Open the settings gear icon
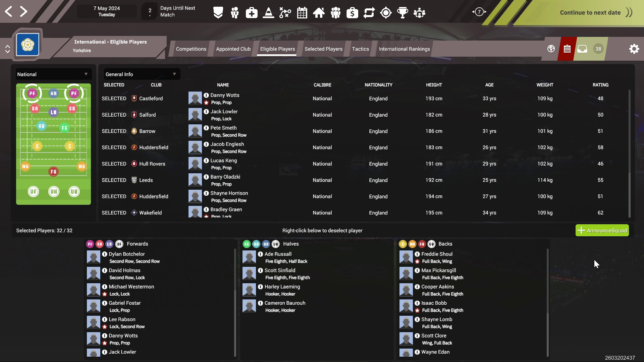The image size is (644, 362). tap(634, 49)
